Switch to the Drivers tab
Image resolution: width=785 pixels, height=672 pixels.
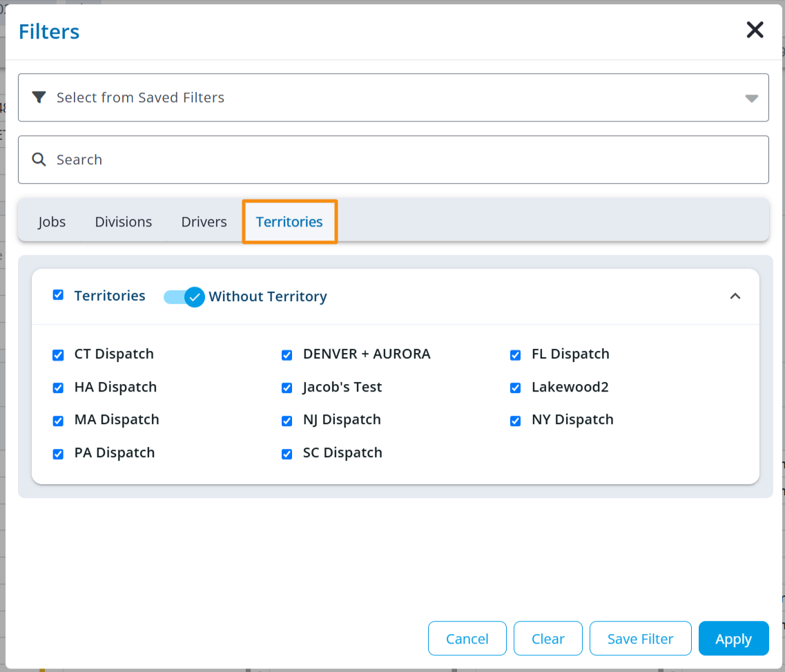pyautogui.click(x=204, y=221)
